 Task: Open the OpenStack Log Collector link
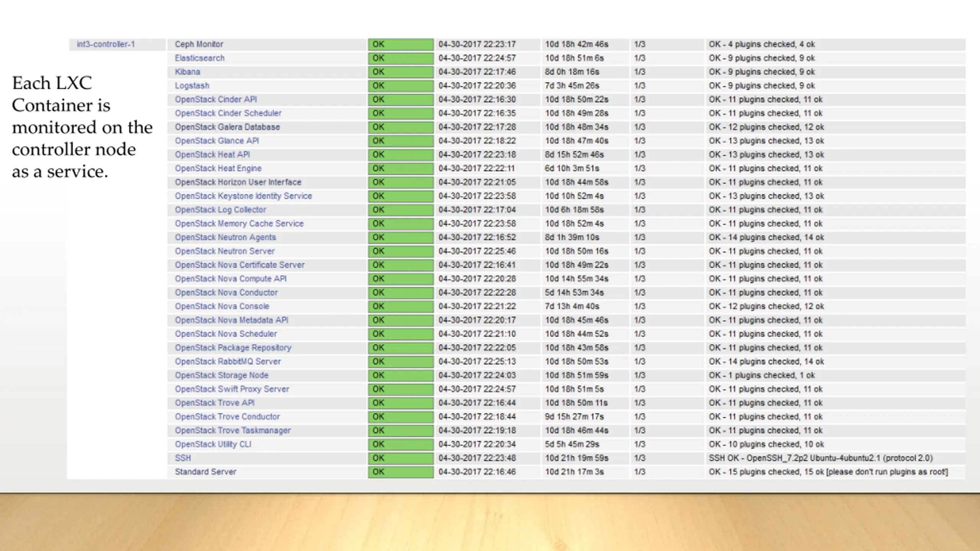[220, 210]
